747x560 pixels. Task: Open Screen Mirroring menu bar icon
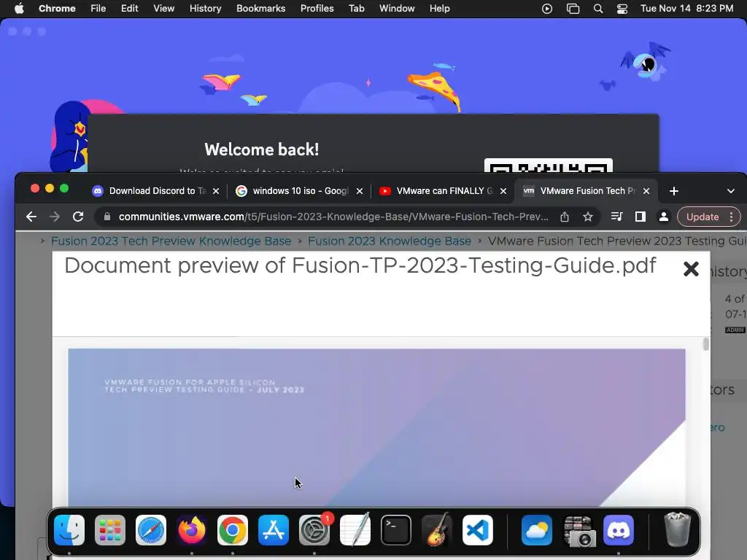(573, 9)
